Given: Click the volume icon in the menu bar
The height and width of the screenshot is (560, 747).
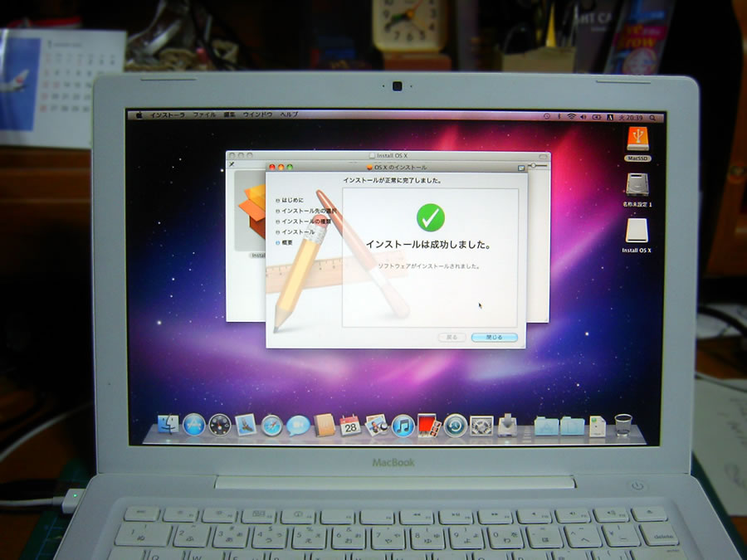Looking at the screenshot, I should 583,117.
